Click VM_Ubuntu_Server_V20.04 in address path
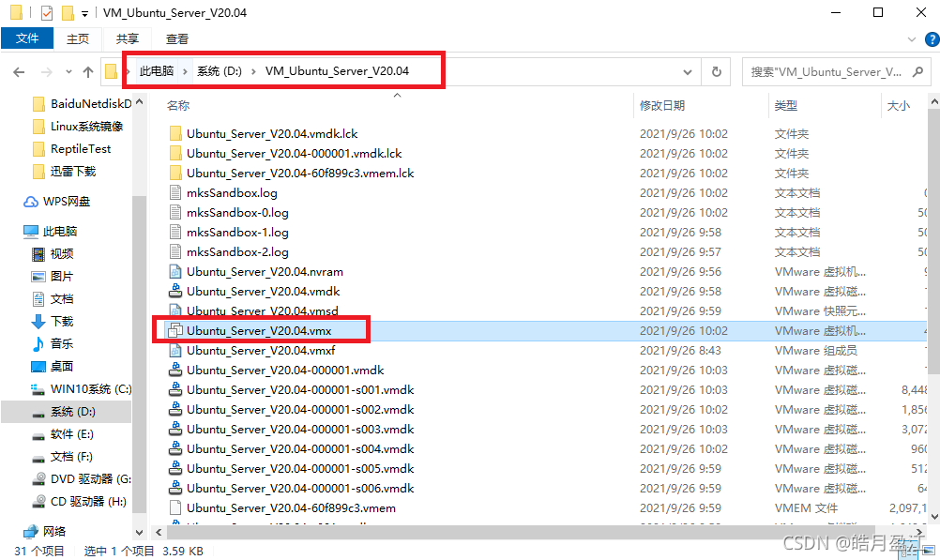 [337, 70]
